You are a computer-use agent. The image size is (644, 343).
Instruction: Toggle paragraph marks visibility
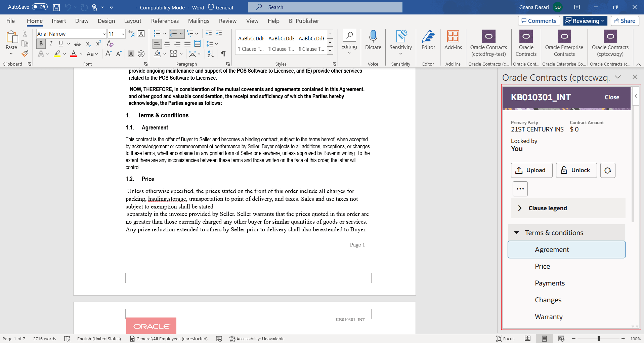coord(223,53)
